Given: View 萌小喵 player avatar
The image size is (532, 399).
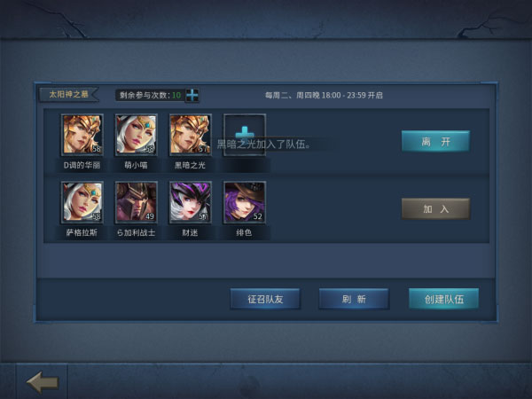Looking at the screenshot, I should 136,135.
